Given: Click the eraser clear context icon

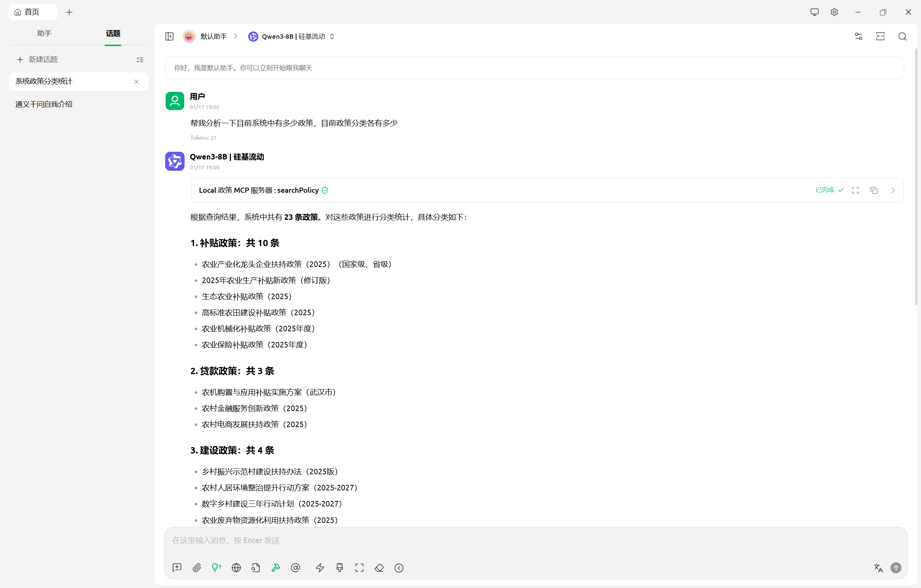Looking at the screenshot, I should coord(379,568).
